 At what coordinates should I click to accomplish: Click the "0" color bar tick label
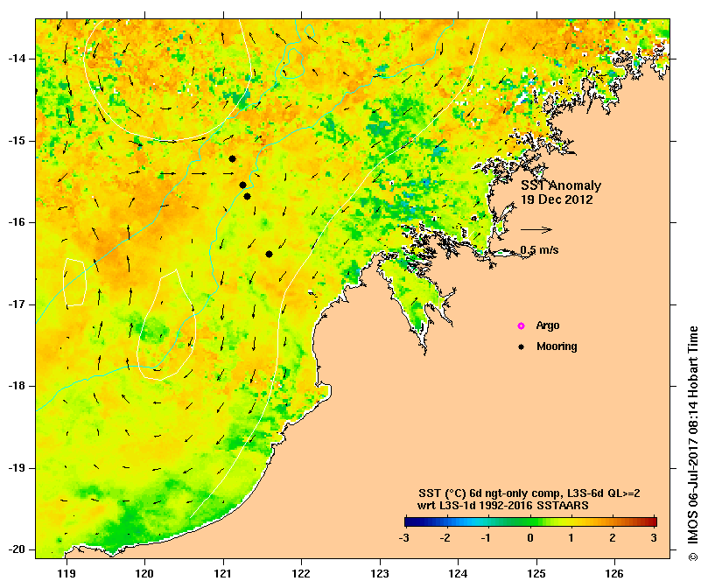(530, 538)
